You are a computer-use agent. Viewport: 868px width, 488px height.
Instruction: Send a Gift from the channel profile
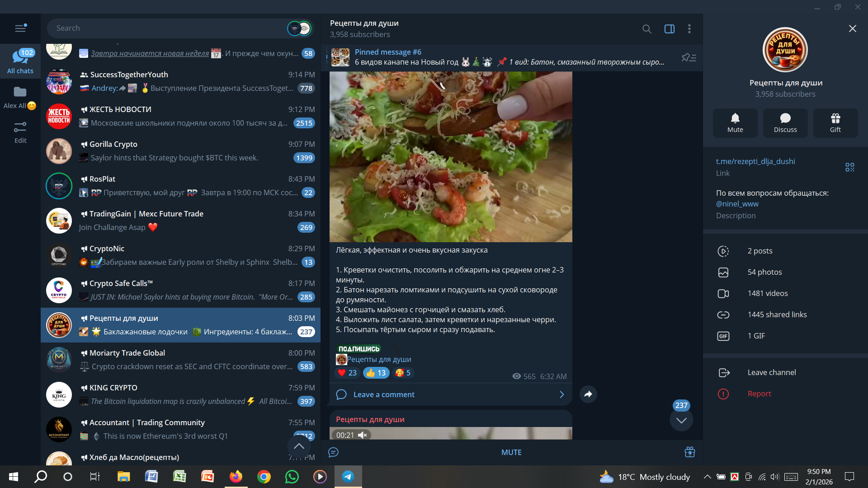pyautogui.click(x=835, y=123)
